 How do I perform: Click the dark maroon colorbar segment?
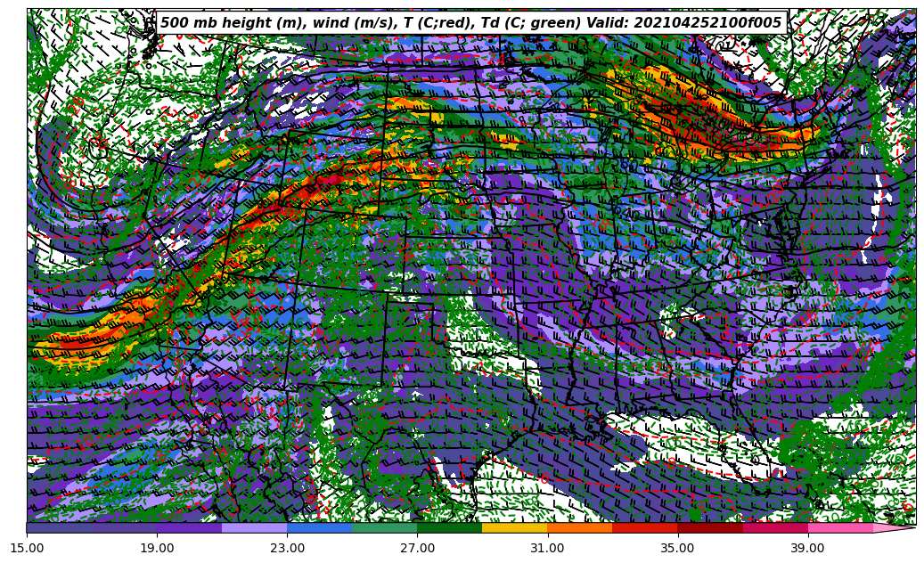coord(709,527)
